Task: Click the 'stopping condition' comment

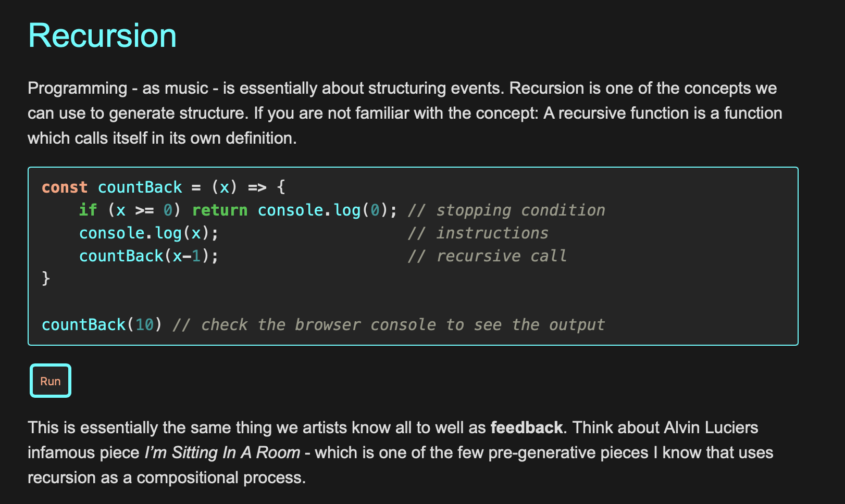Action: (506, 210)
